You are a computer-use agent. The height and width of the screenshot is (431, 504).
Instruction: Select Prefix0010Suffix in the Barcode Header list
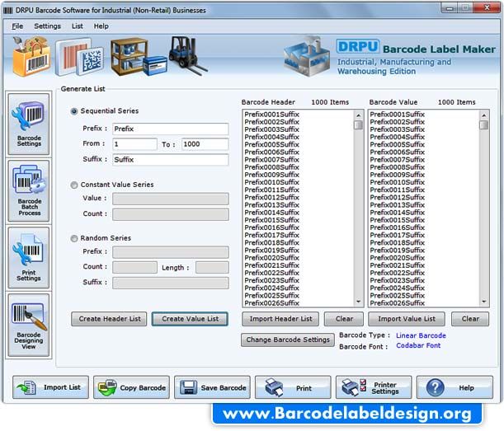(x=271, y=182)
